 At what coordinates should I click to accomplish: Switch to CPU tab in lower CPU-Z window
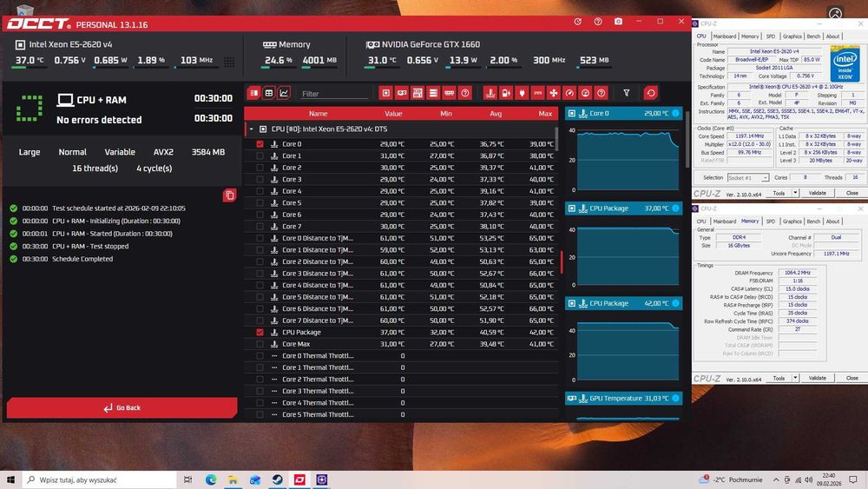tap(701, 221)
